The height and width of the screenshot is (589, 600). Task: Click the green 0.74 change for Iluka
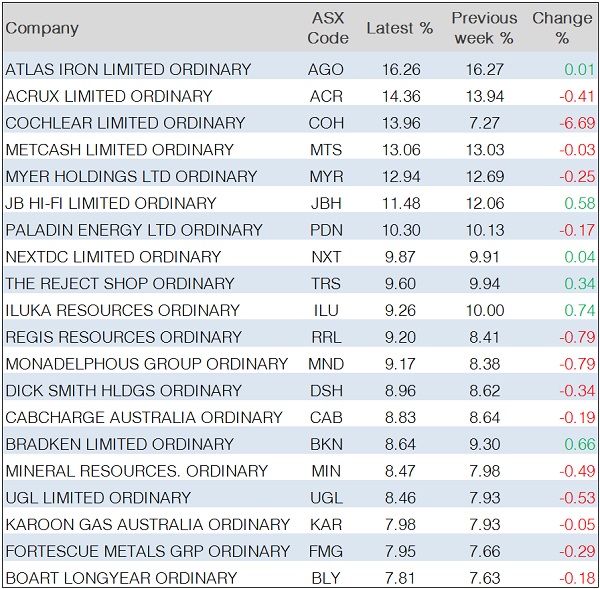[579, 310]
